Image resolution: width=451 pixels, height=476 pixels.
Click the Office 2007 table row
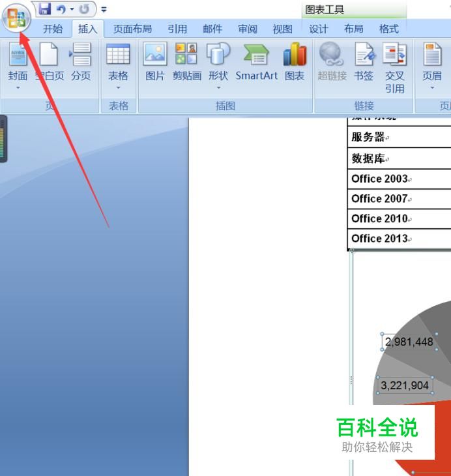pyautogui.click(x=399, y=199)
